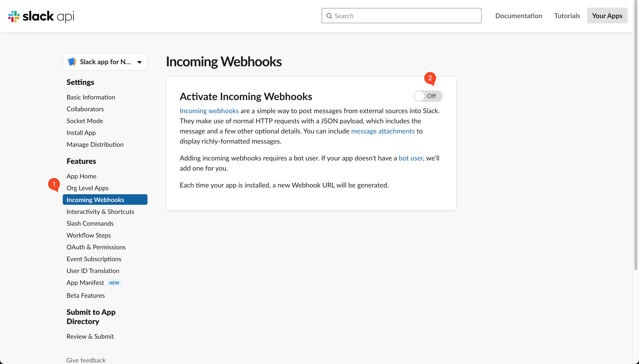This screenshot has width=639, height=364.
Task: Open App Manifest with NEW badge
Action: click(x=85, y=283)
